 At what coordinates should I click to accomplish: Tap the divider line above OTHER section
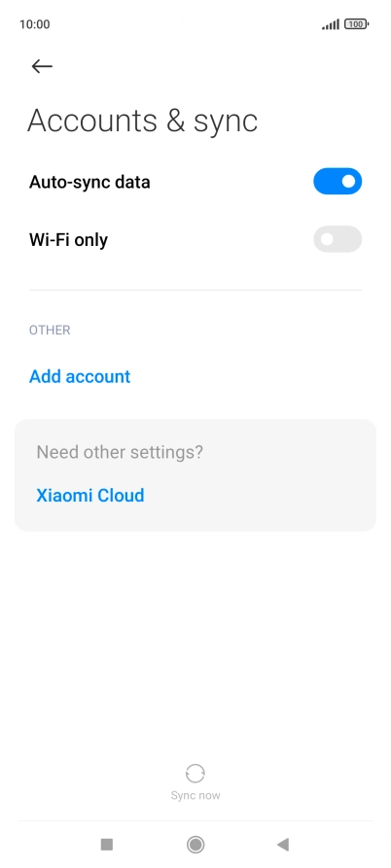[195, 290]
